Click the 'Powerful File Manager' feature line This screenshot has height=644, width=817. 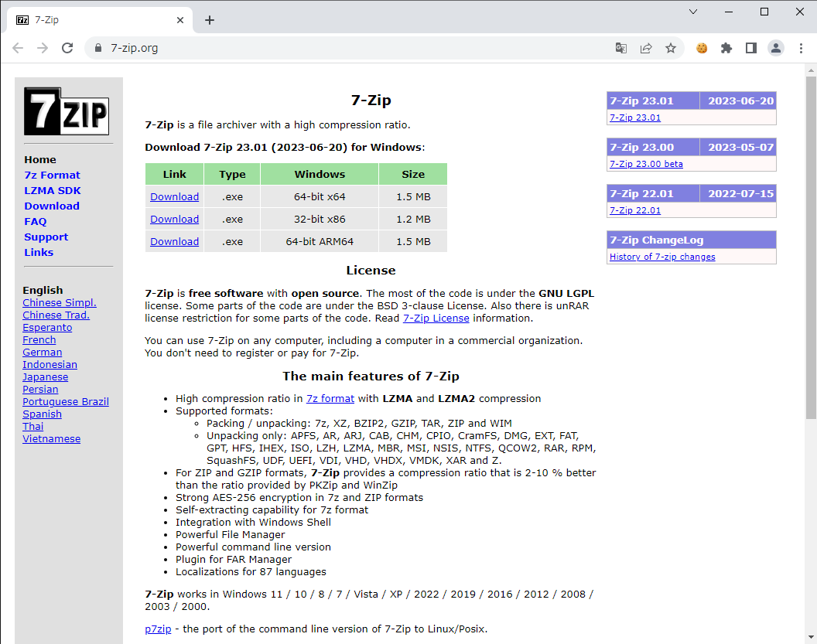(231, 535)
